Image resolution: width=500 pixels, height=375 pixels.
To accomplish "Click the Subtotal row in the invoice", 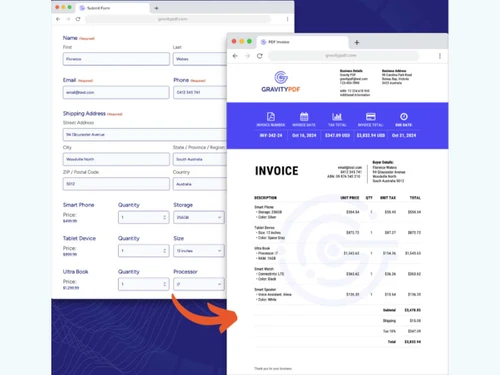I will (x=337, y=310).
